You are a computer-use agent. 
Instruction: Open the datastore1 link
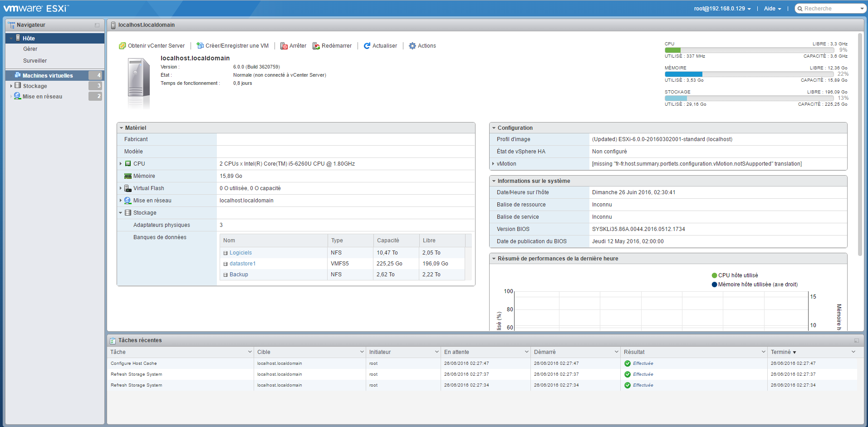pos(242,264)
